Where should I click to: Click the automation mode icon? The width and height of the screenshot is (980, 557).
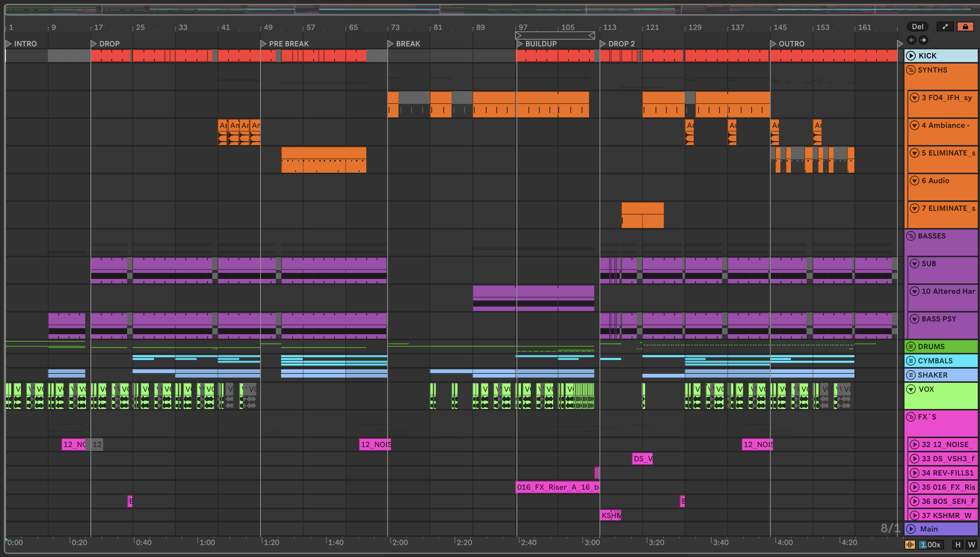click(x=945, y=27)
